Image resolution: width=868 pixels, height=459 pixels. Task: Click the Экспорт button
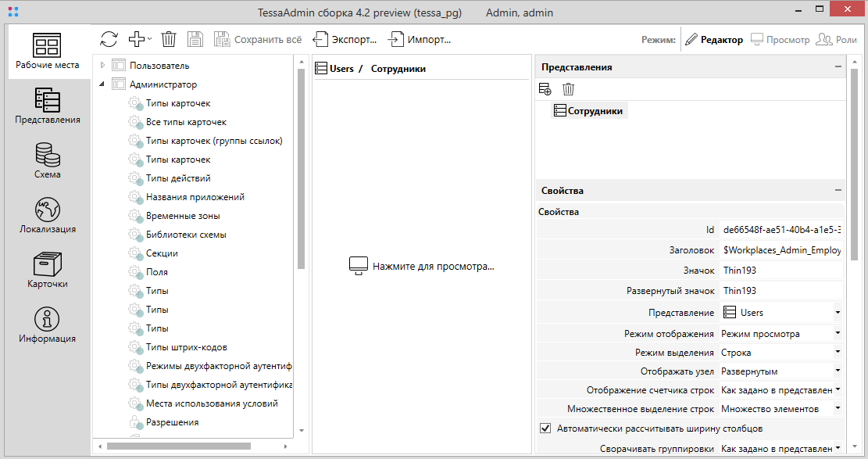point(345,39)
